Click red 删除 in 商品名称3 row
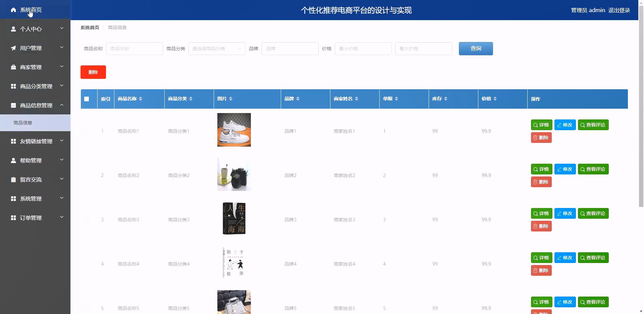This screenshot has width=644, height=314. tap(541, 226)
